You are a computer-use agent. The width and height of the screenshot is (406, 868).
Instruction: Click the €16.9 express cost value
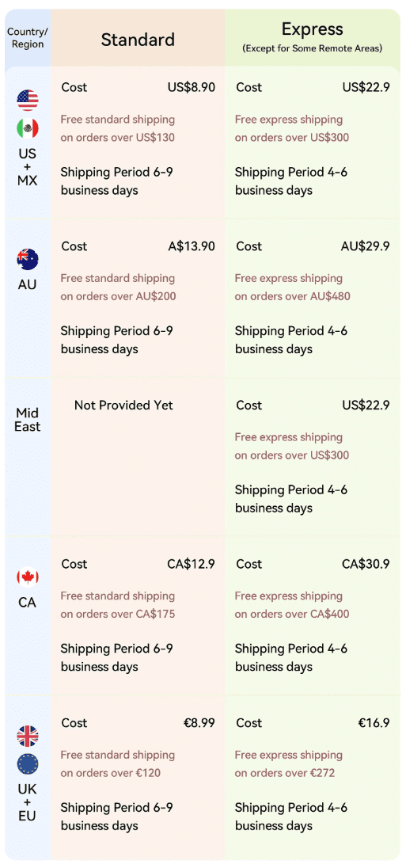pyautogui.click(x=374, y=723)
